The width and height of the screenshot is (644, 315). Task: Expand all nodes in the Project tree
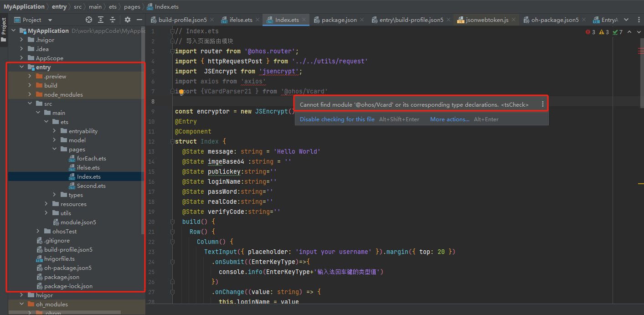[100, 20]
